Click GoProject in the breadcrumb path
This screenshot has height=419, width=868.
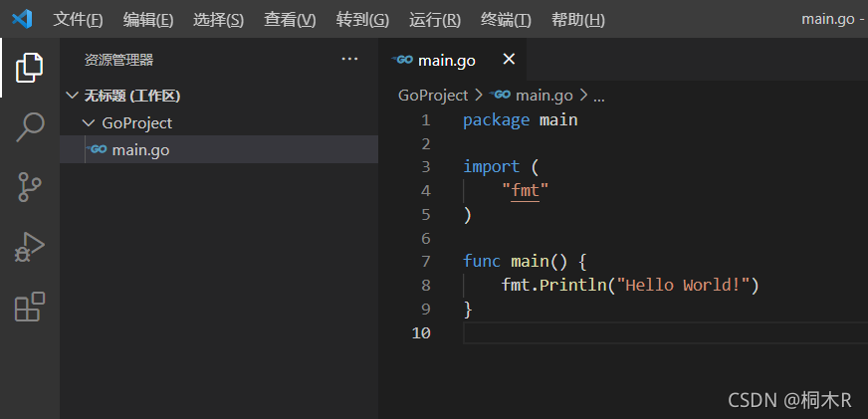[433, 96]
